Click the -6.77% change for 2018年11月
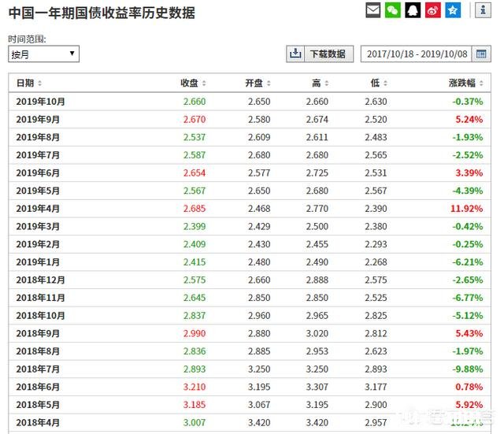Image resolution: width=504 pixels, height=434 pixels. (x=468, y=298)
